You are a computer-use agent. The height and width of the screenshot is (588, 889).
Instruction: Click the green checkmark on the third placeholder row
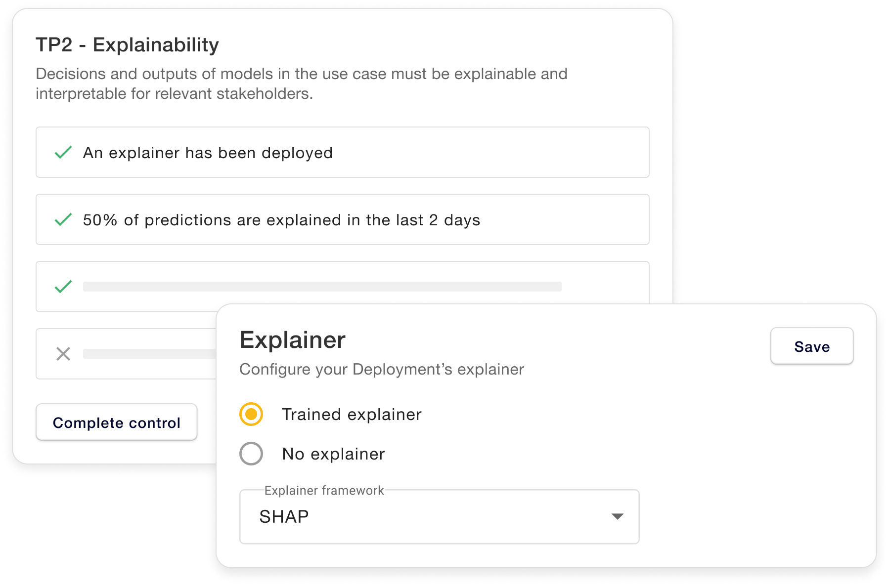coord(63,287)
